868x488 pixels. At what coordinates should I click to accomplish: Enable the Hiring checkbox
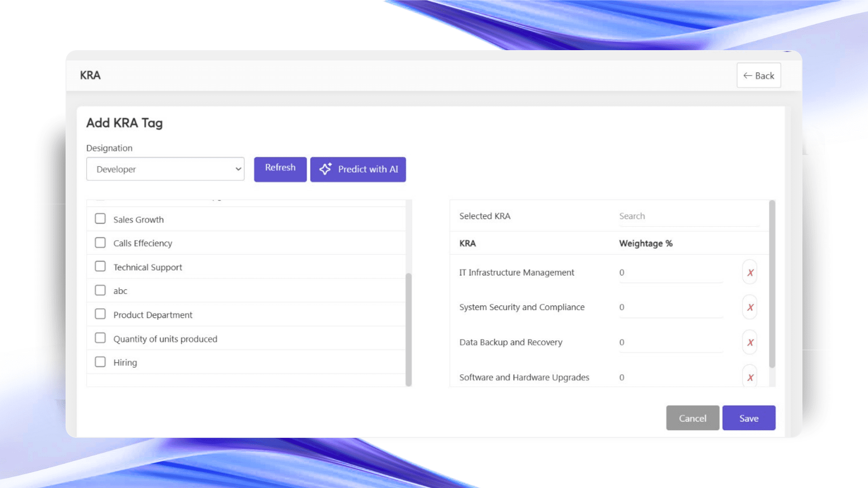pos(100,362)
